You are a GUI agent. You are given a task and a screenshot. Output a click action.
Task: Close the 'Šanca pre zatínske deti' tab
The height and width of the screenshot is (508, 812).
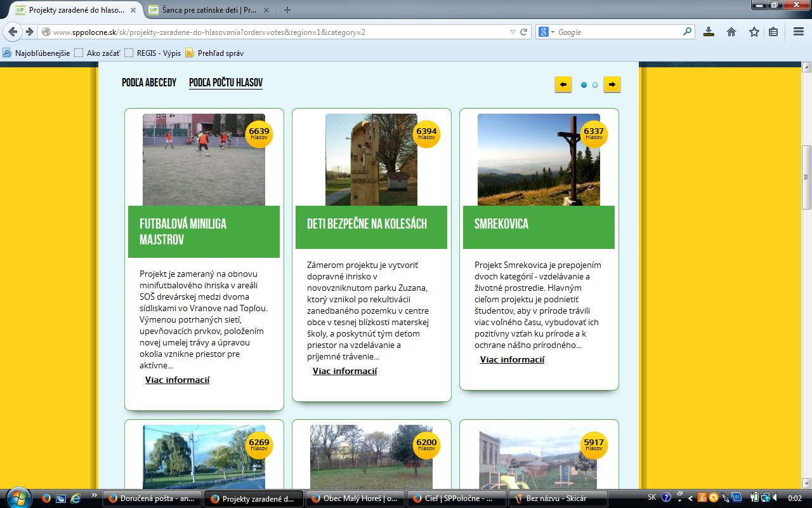266,10
